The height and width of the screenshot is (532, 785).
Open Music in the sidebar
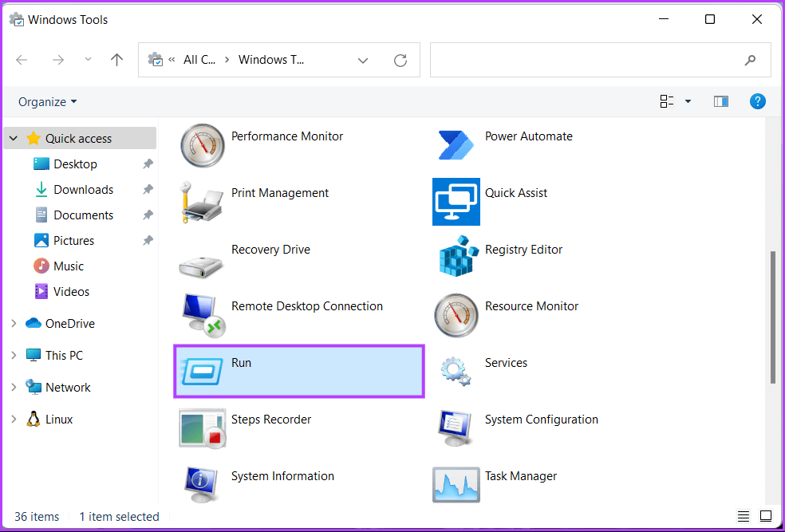(x=68, y=266)
